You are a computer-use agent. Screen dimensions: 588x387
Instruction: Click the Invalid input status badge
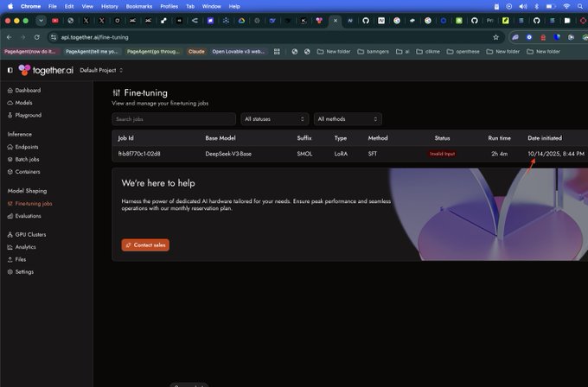coord(442,154)
